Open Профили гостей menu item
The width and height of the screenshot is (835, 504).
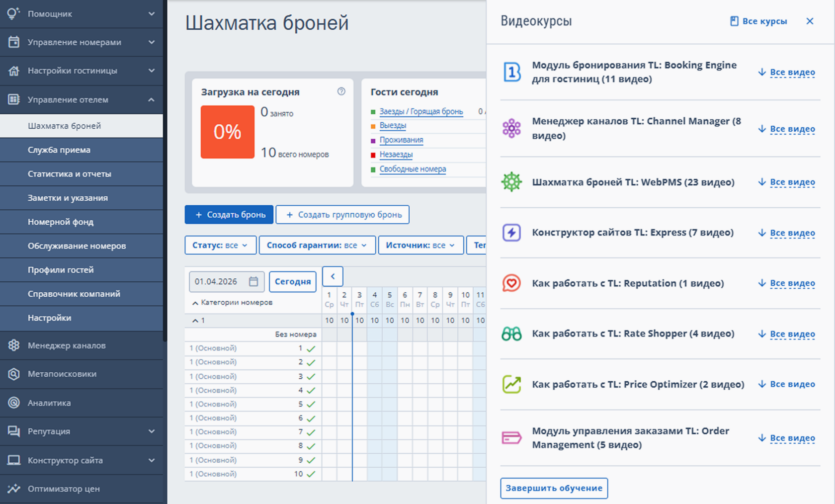coord(82,270)
